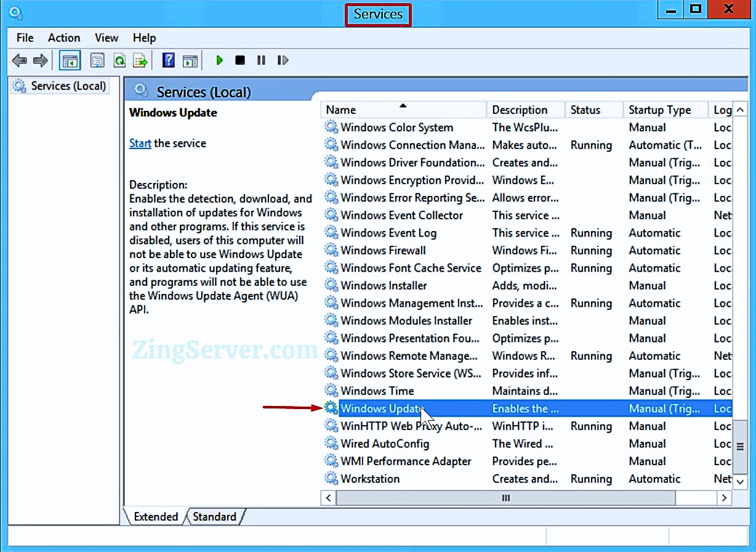Click the horizontal scrollbar thumb
The image size is (756, 552).
coord(506,498)
